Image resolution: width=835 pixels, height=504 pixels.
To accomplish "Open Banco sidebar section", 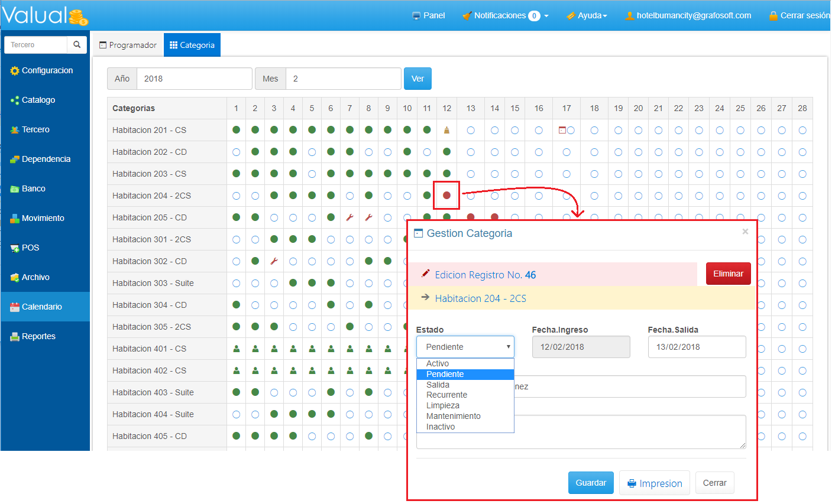I will point(28,188).
